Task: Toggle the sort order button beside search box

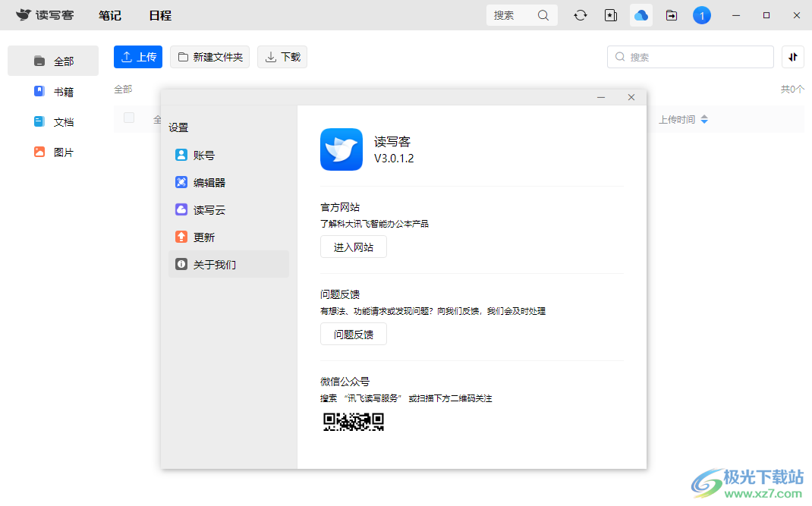Action: click(793, 57)
